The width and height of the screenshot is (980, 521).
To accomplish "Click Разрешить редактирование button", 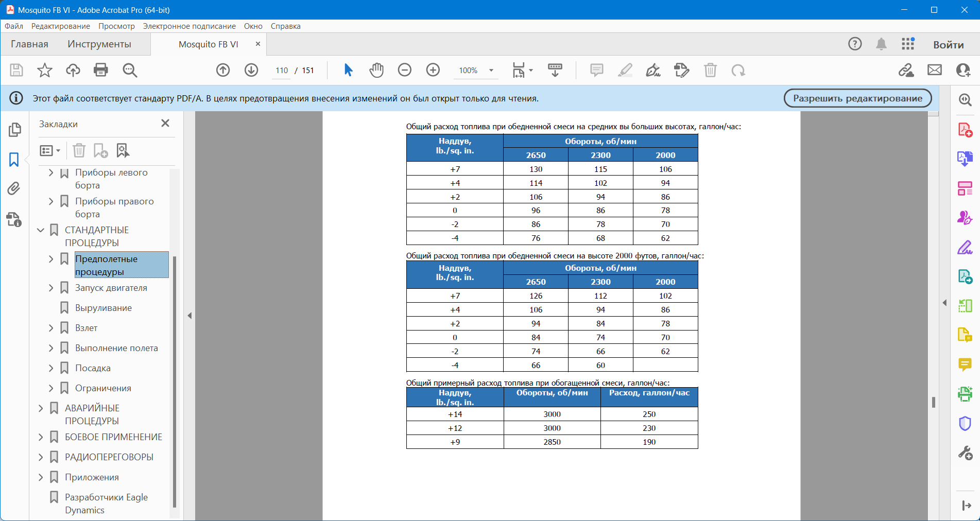I will click(x=857, y=98).
